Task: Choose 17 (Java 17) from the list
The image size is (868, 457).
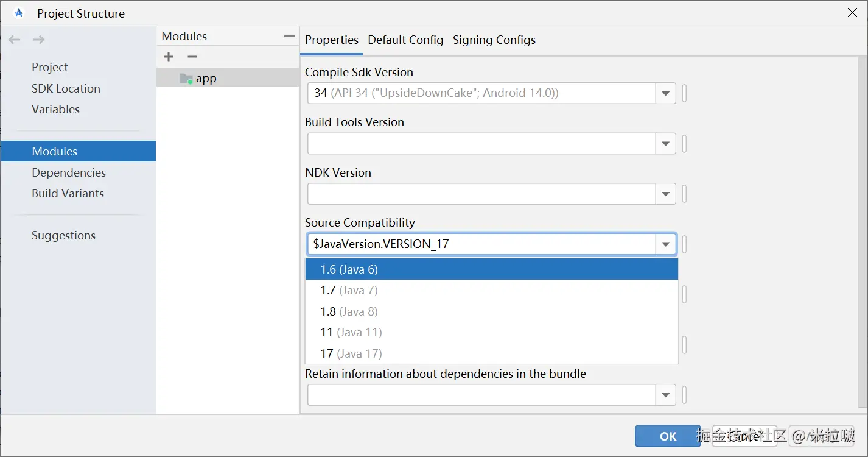Action: point(351,353)
